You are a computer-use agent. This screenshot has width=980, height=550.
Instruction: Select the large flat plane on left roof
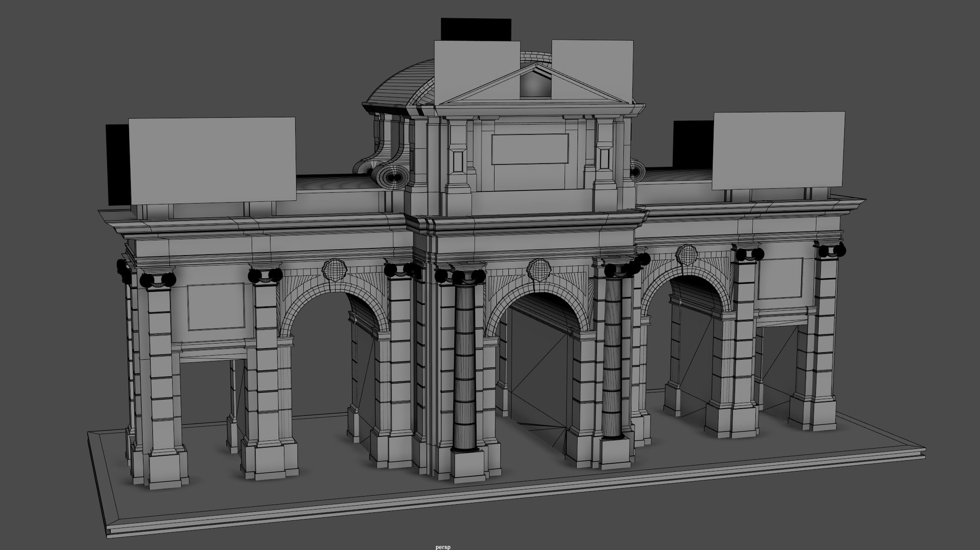[x=212, y=161]
